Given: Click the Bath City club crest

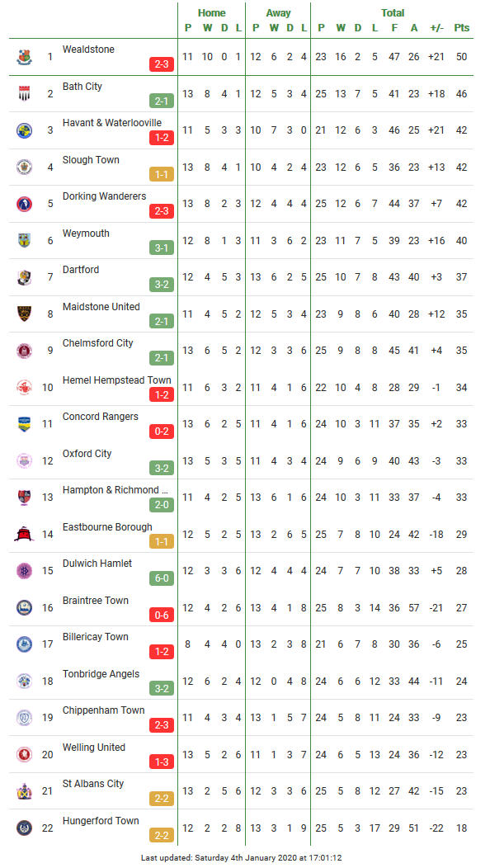Looking at the screenshot, I should (x=25, y=93).
